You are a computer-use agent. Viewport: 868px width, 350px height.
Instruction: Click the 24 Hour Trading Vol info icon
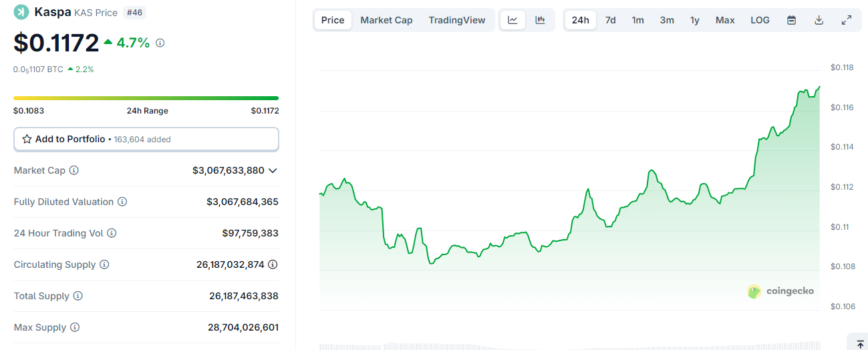click(112, 233)
